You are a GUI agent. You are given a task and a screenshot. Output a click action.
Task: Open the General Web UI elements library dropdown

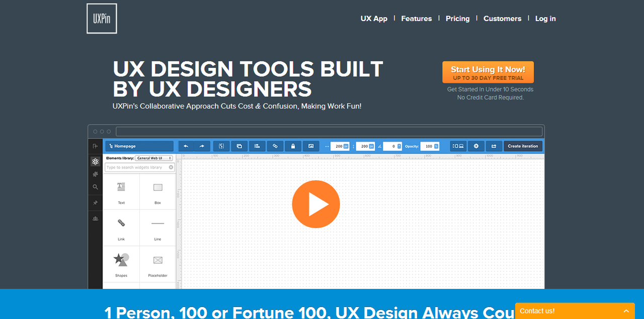click(x=154, y=158)
